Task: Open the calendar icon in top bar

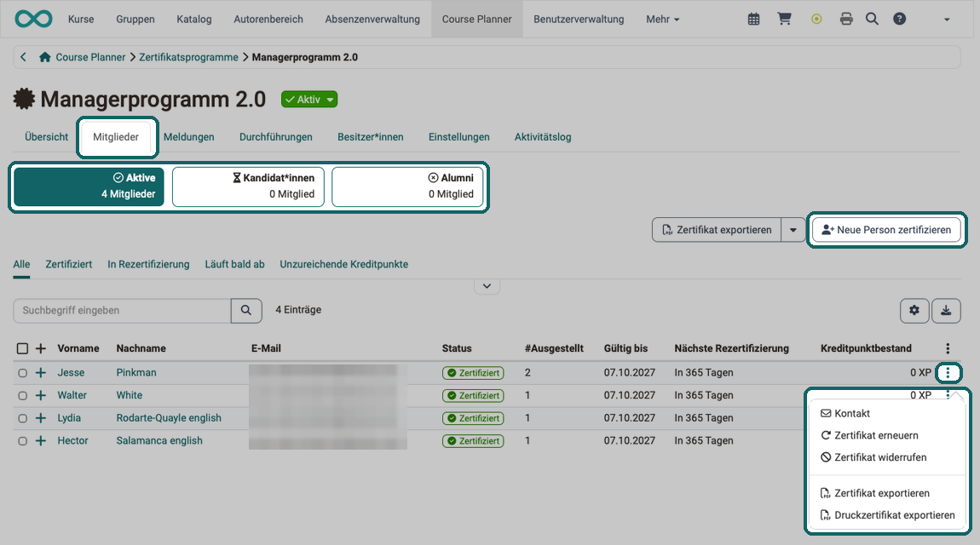Action: [754, 20]
